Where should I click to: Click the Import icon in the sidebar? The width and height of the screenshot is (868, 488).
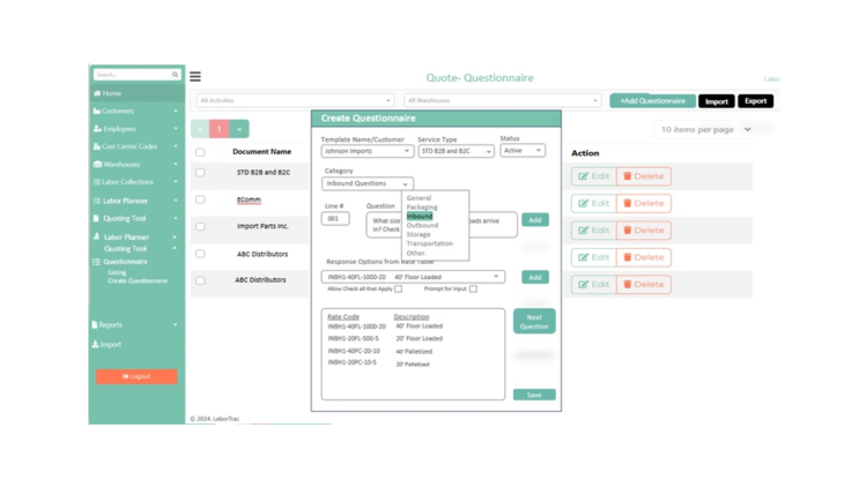coord(96,344)
